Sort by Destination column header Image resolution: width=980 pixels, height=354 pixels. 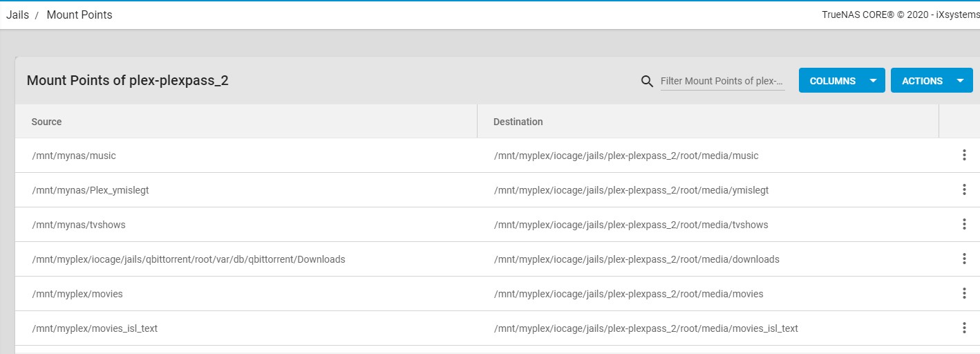pyautogui.click(x=518, y=122)
